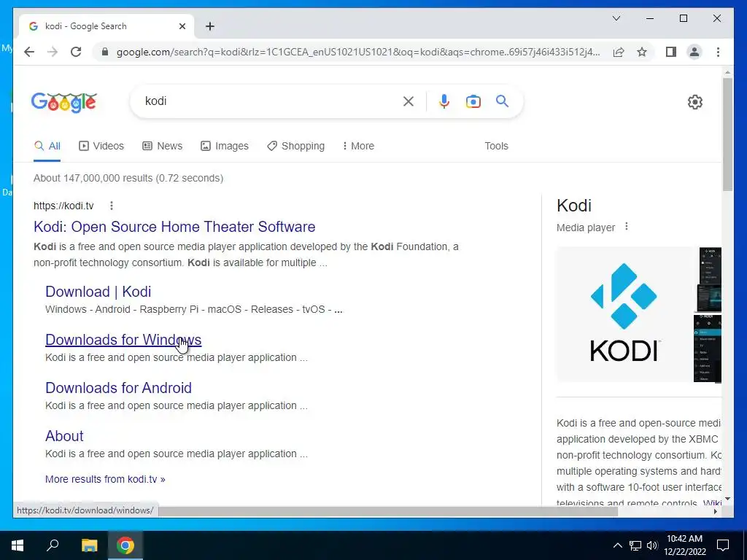The width and height of the screenshot is (747, 560).
Task: Open Downloads for Android link
Action: (x=119, y=388)
